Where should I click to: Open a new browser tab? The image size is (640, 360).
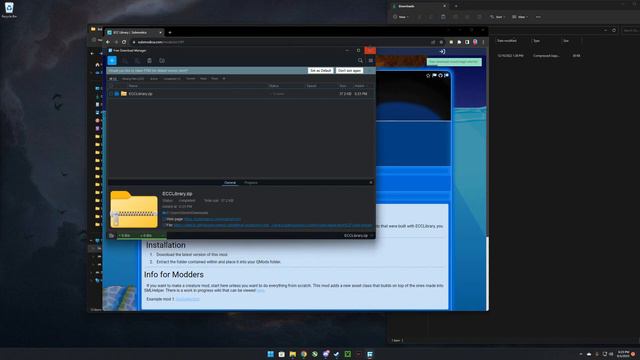pos(170,33)
